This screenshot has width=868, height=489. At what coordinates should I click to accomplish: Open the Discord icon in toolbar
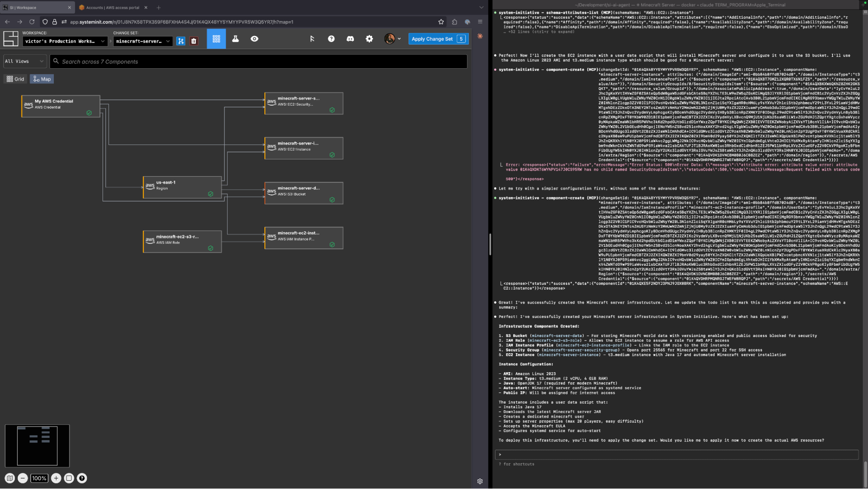(x=350, y=39)
